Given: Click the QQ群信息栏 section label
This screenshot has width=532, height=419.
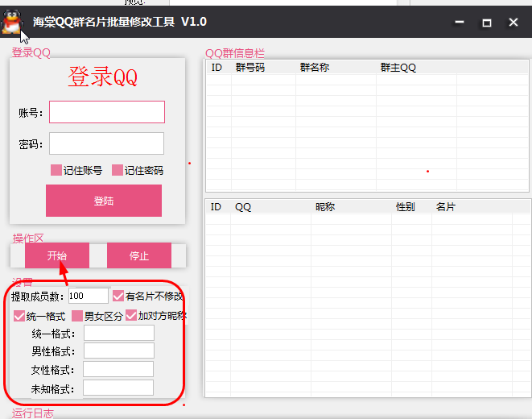Looking at the screenshot, I should coord(235,53).
